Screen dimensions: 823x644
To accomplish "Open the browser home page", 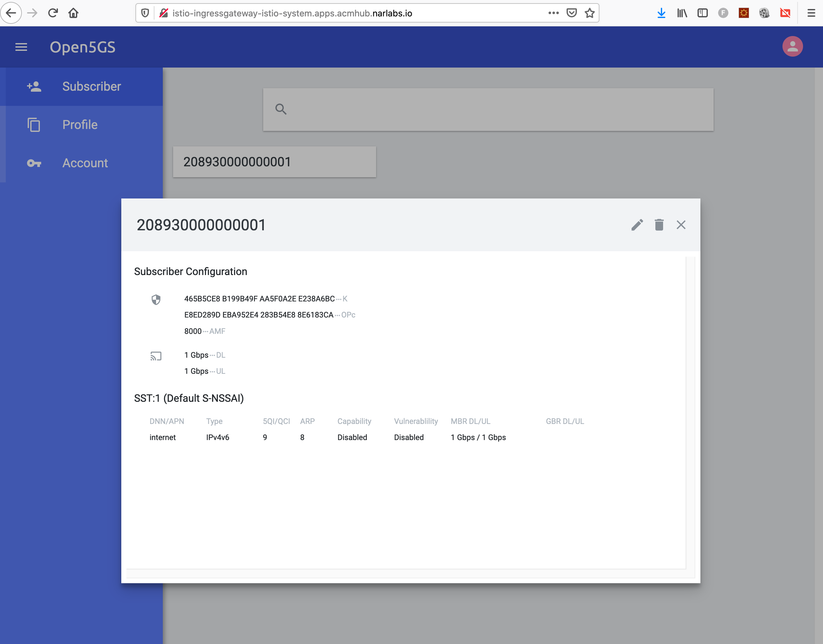I will click(73, 13).
